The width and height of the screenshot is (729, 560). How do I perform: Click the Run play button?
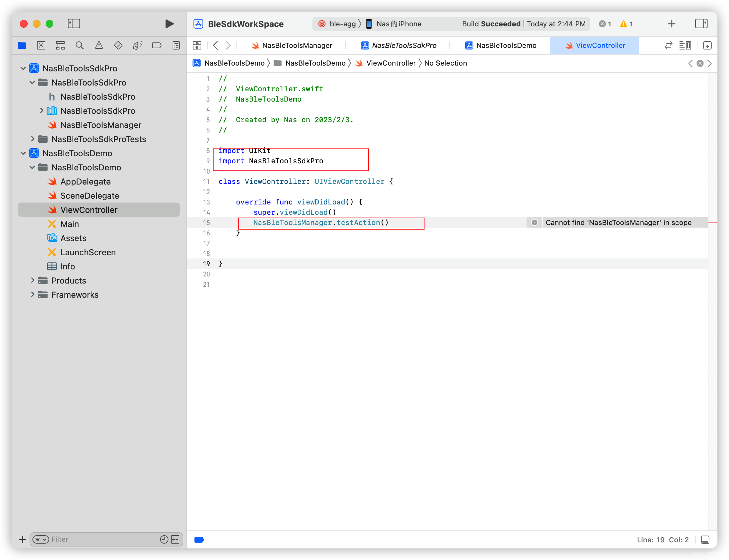pyautogui.click(x=169, y=24)
